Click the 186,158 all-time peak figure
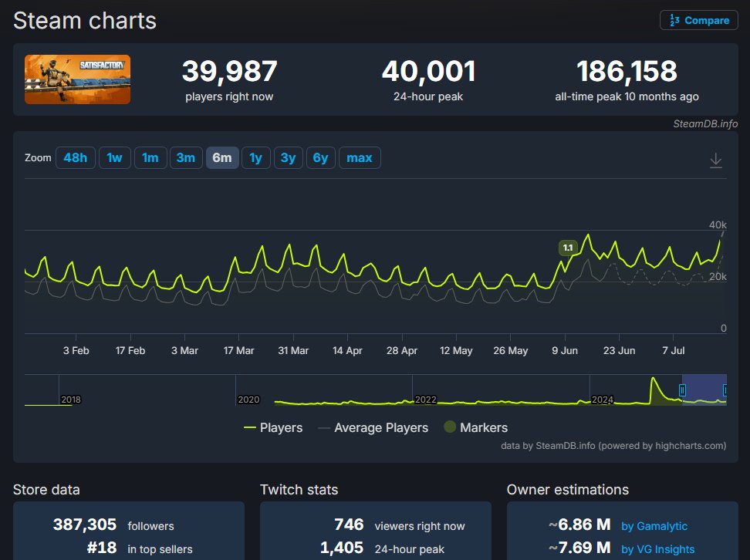The width and height of the screenshot is (750, 560). coord(627,71)
